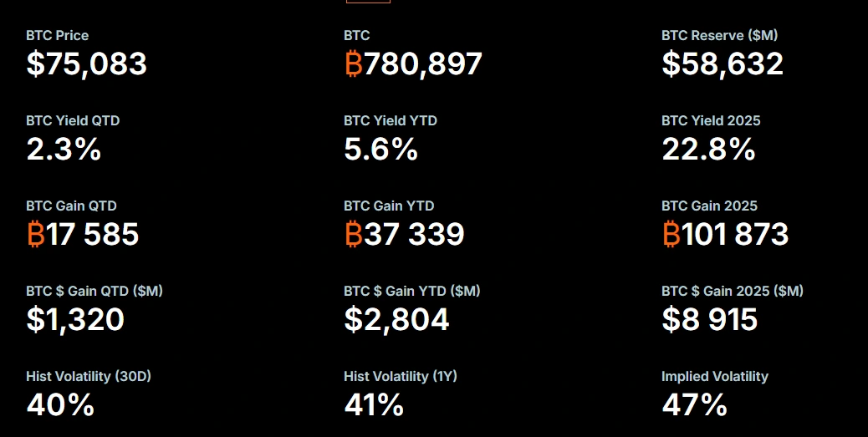Click the orange Bitcoin symbol before 780,897
Viewport: 868px width, 437px height.
click(x=354, y=64)
